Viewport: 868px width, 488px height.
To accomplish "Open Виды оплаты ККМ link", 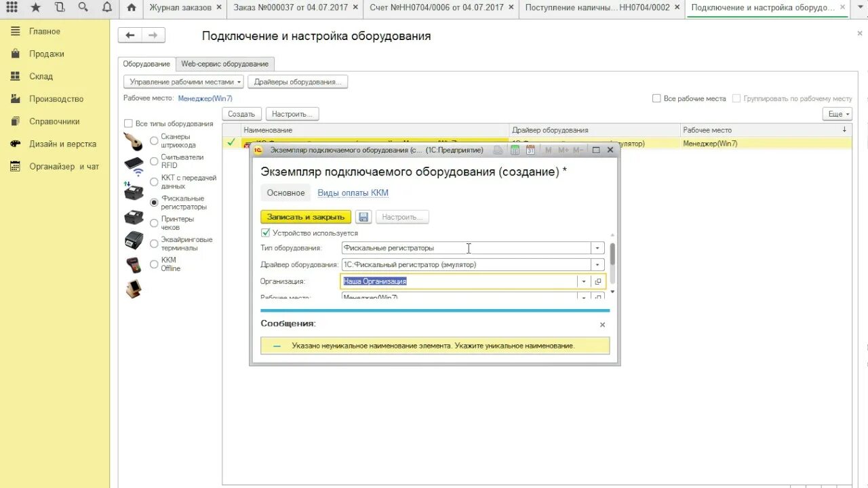I will click(353, 193).
